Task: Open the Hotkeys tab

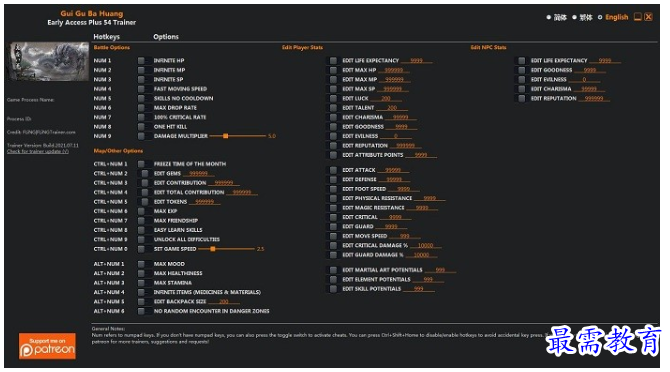Action: click(x=106, y=37)
